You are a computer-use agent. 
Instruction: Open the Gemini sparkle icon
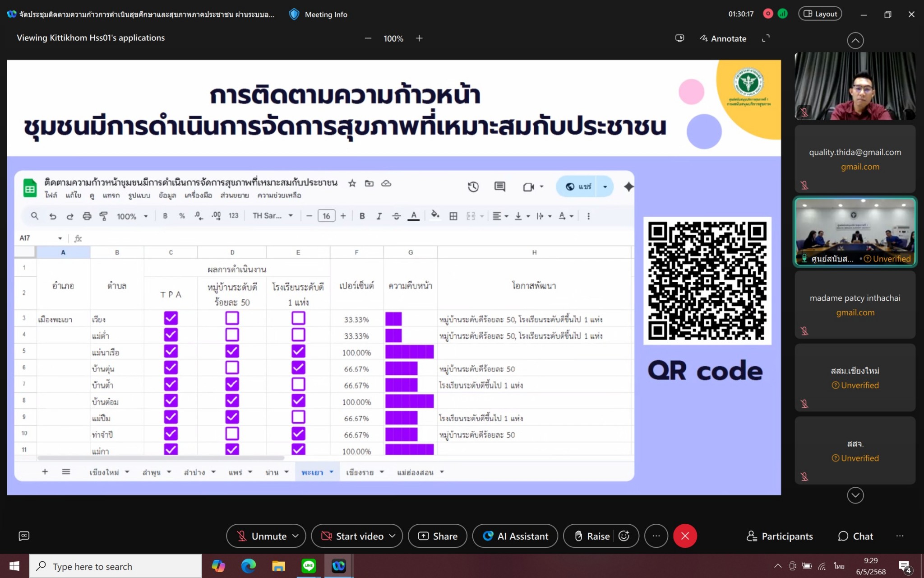(628, 186)
